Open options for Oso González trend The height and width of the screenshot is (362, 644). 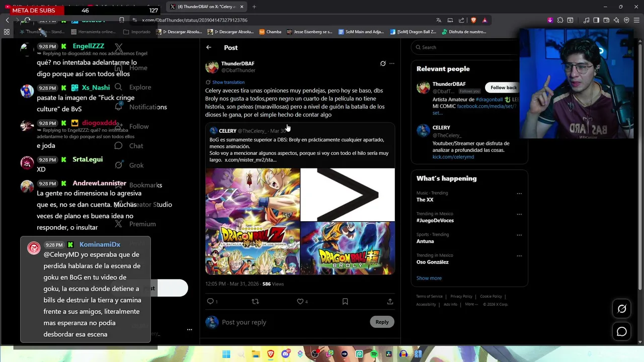point(519,255)
